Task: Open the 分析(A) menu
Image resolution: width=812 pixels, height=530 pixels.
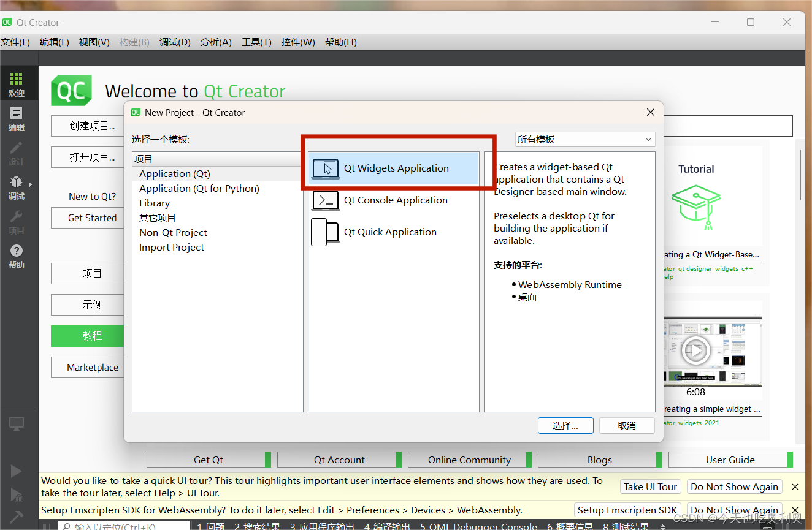Action: (216, 42)
